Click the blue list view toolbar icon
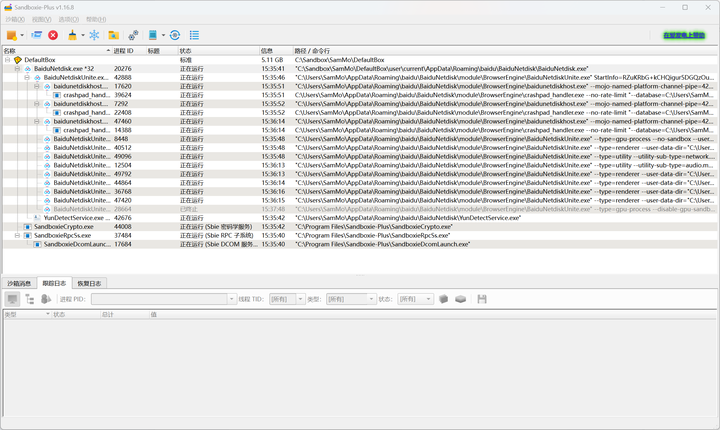 (194, 35)
